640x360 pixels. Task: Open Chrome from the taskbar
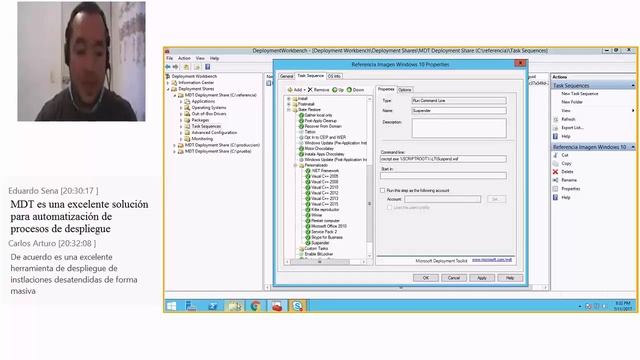click(256, 306)
